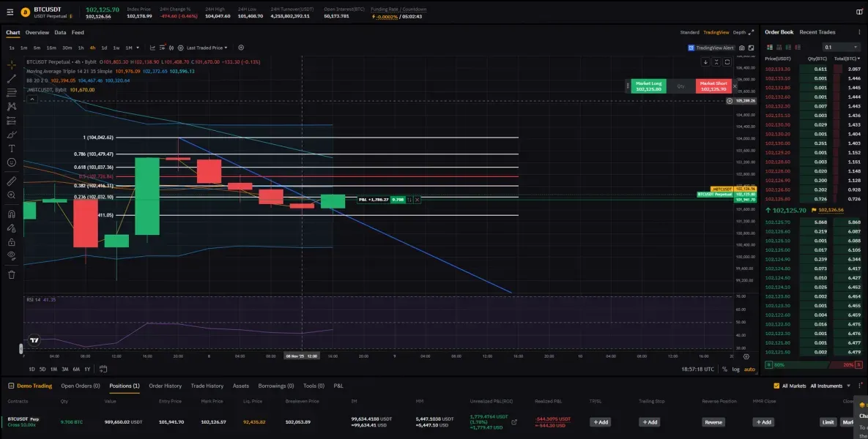Select the Text annotation tool
Image resolution: width=868 pixels, height=439 pixels.
(x=12, y=149)
